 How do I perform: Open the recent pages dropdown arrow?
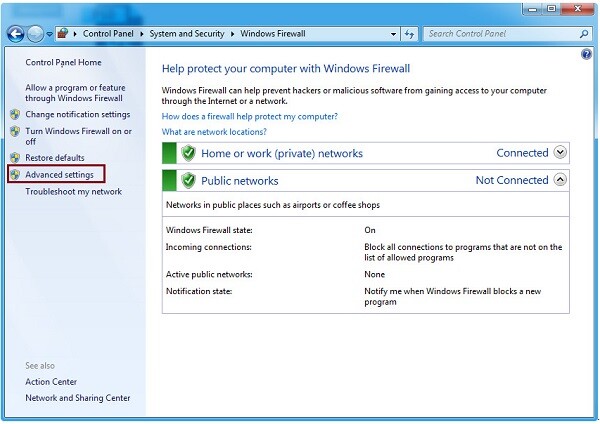click(49, 34)
